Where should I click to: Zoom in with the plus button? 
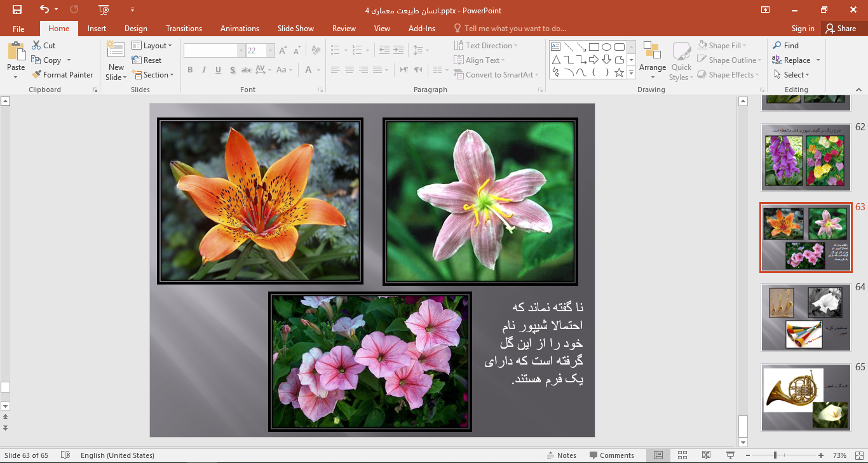click(x=821, y=455)
